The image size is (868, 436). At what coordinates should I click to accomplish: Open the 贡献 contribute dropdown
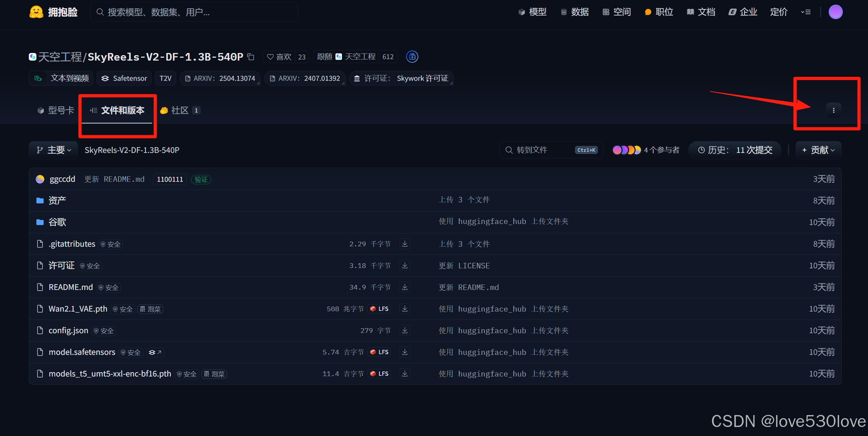pos(818,150)
